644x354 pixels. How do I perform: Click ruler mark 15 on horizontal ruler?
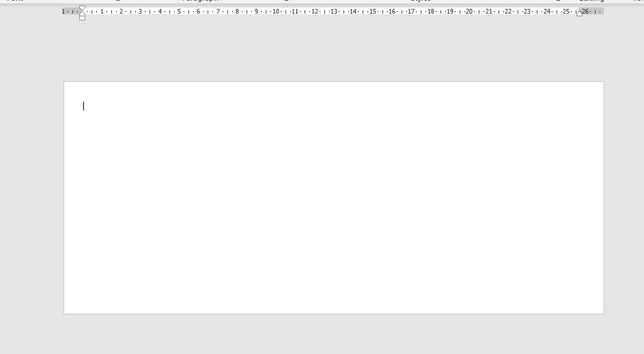click(x=372, y=12)
